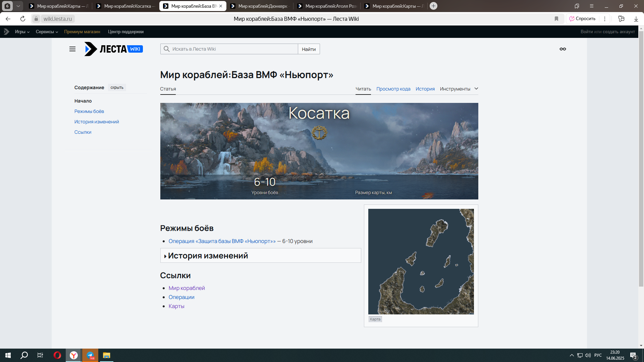Open browser sidebar bookmarks icon in titlebar
The image size is (644, 362).
click(x=577, y=6)
